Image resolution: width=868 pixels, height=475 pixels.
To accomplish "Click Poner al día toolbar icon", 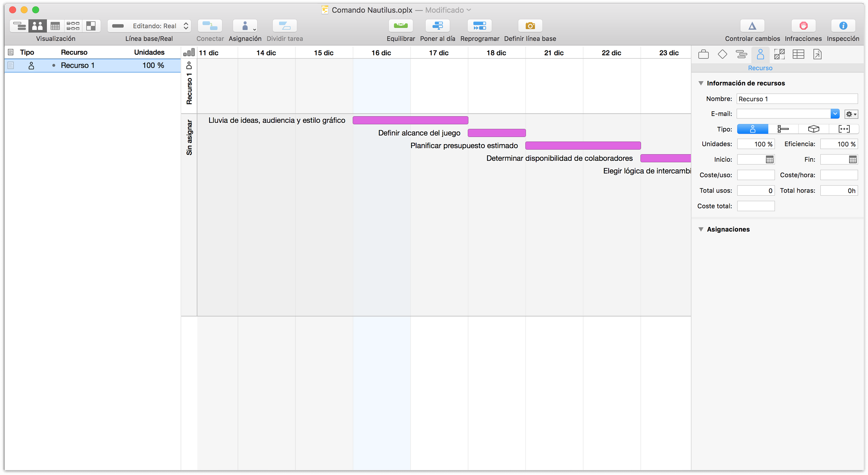I will [x=438, y=26].
